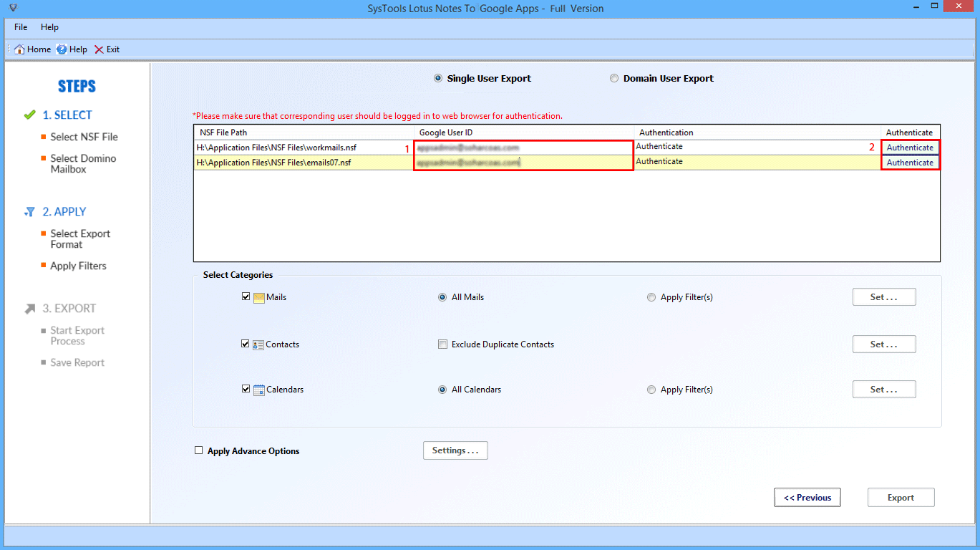Uncheck the Calendars category checkbox
The height and width of the screenshot is (550, 980).
(x=246, y=389)
